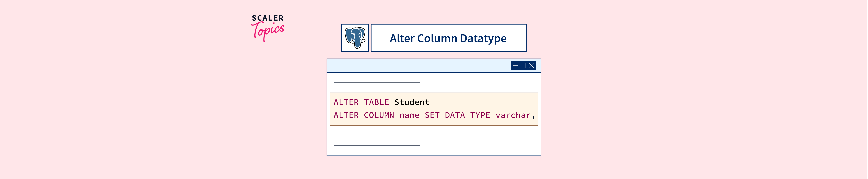
Task: Click the "ALTER" keyword before TABLE
Action: click(x=346, y=102)
